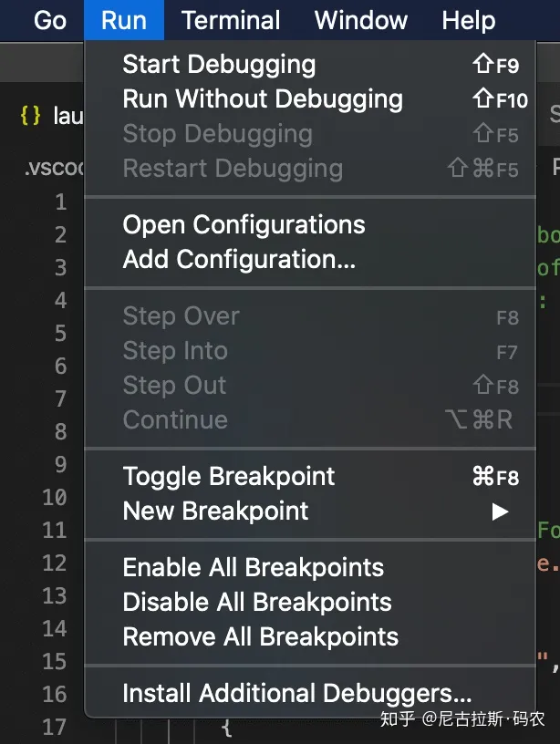Select the launch.json file JSON icon

point(31,115)
